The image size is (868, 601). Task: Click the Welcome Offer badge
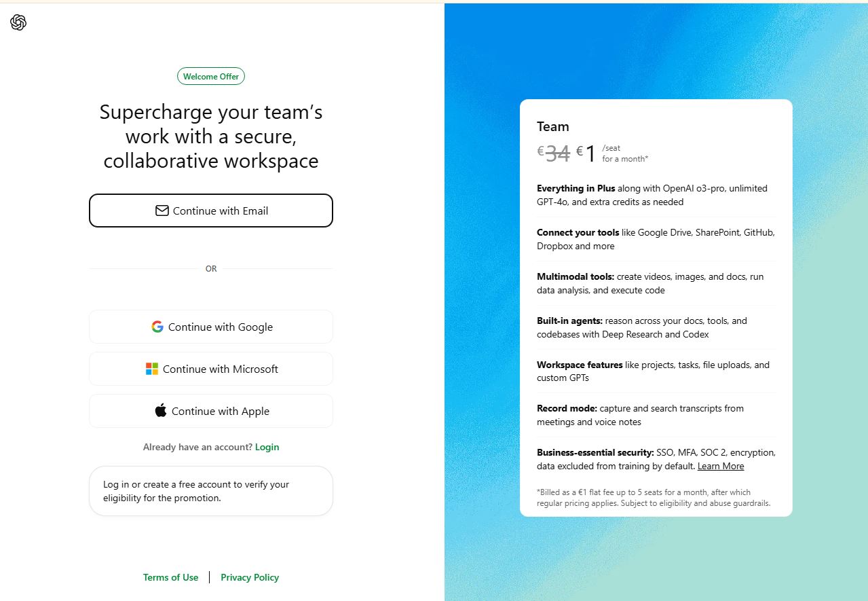coord(211,76)
